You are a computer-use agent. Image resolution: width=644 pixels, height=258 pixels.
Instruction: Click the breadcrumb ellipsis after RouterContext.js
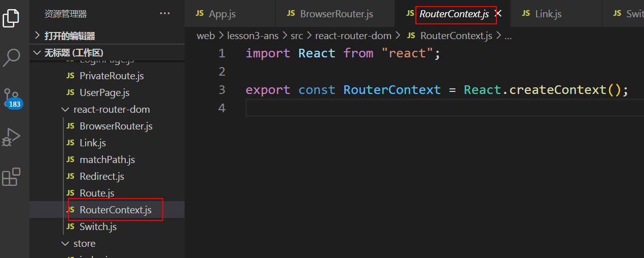click(508, 36)
